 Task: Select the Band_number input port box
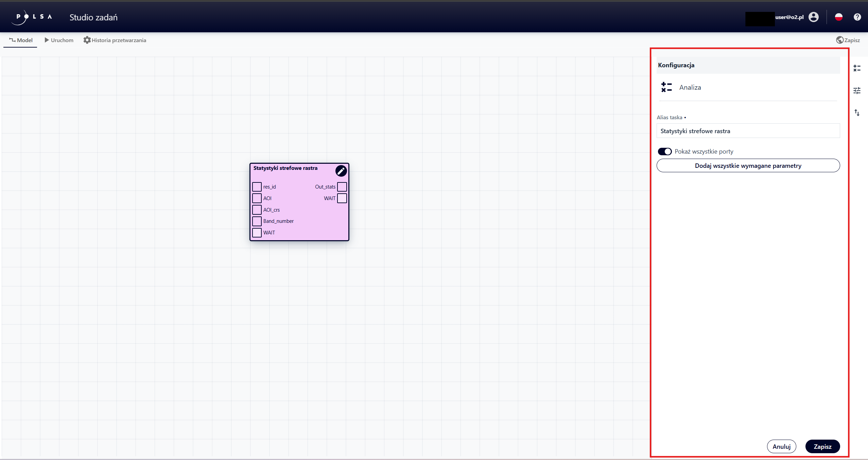pyautogui.click(x=257, y=221)
